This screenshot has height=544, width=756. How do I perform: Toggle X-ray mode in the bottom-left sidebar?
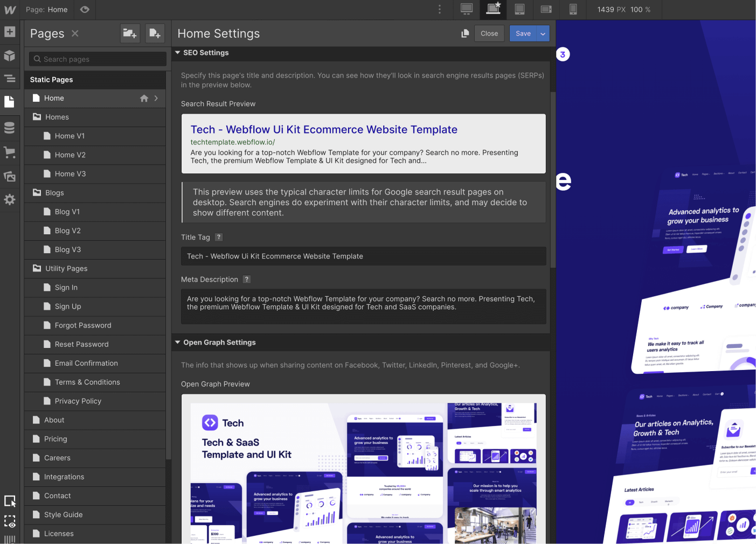[x=10, y=521]
